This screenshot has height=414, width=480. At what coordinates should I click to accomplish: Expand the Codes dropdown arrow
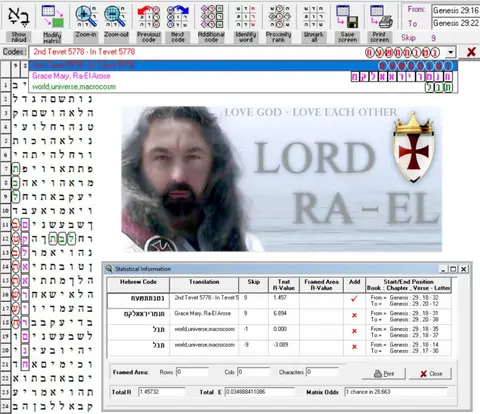(451, 52)
